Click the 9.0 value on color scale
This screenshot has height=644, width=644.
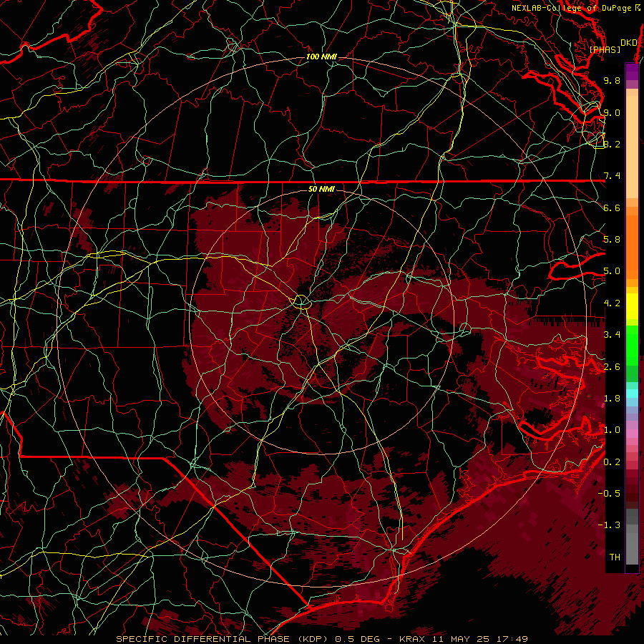coord(612,112)
